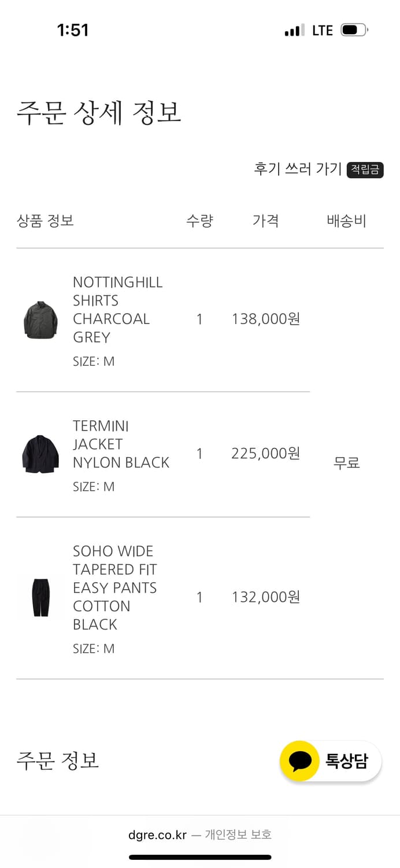Viewport: 400px width, 868px height.
Task: Open the KakaoTalk chat bubble icon
Action: point(299,761)
